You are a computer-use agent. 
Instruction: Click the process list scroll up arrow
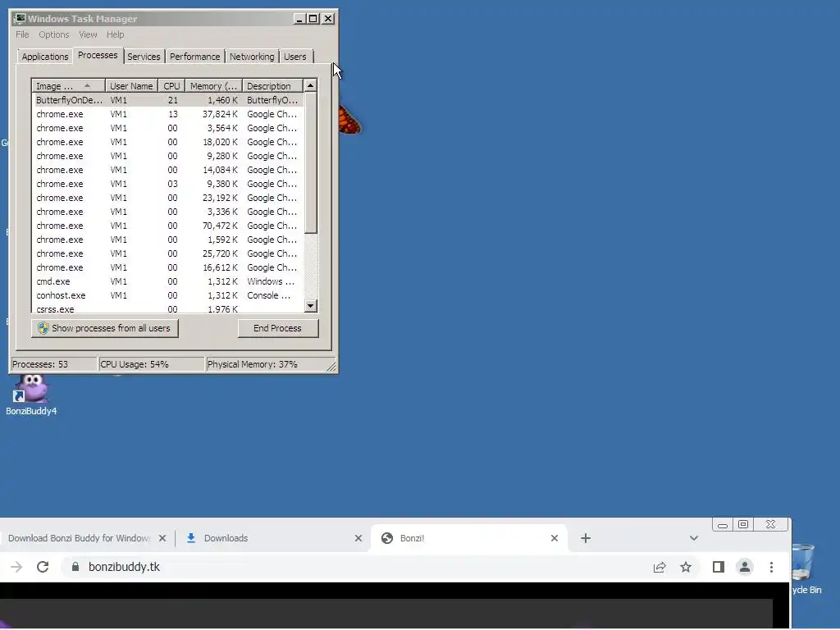point(311,85)
